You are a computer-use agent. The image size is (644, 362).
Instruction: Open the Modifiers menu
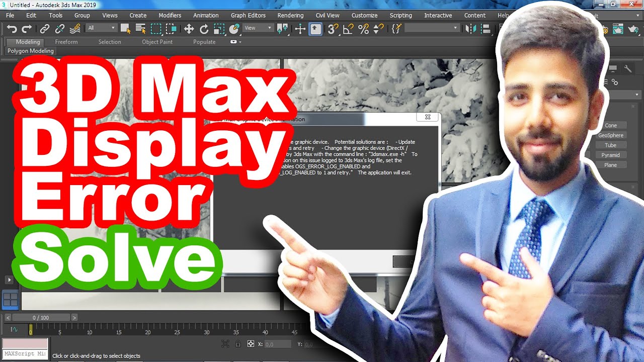point(170,16)
